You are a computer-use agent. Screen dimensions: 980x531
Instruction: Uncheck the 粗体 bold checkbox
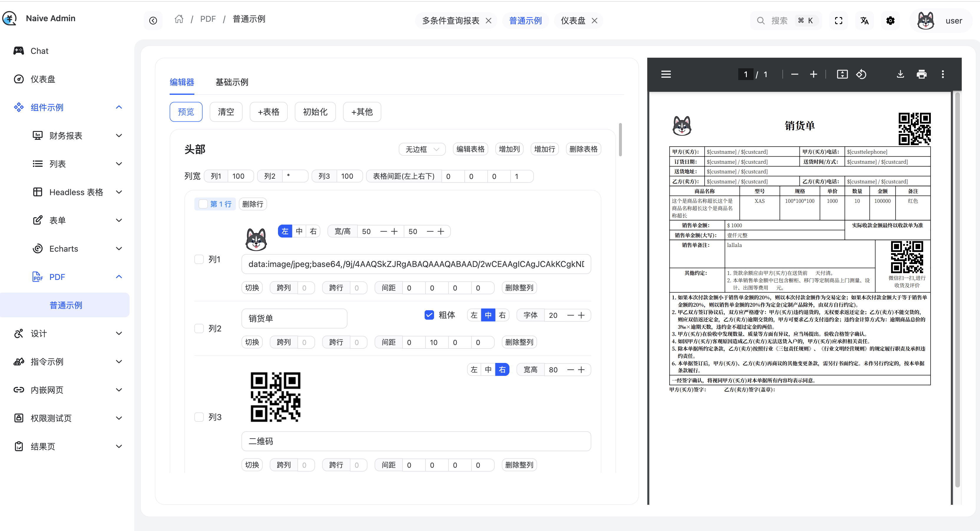(x=429, y=315)
